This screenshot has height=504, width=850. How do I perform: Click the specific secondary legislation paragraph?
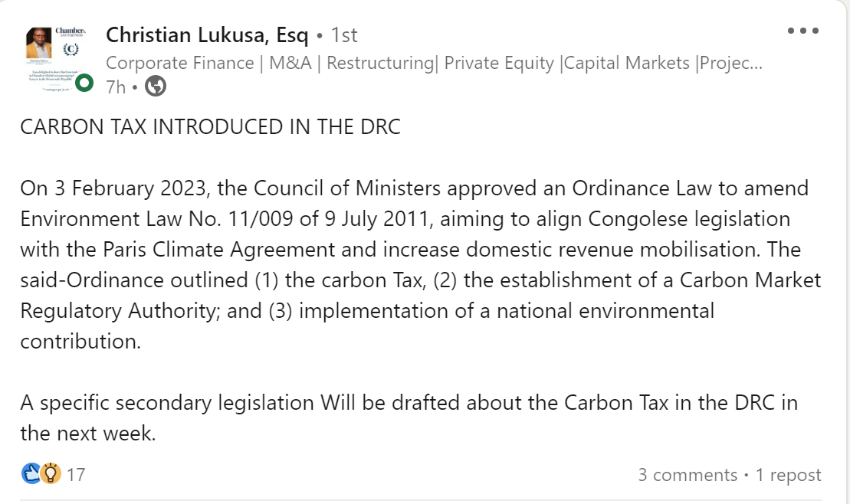[x=409, y=418]
